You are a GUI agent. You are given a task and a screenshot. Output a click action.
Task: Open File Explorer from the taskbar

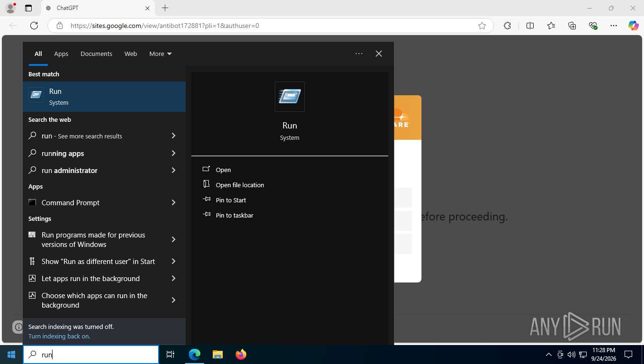(217, 355)
